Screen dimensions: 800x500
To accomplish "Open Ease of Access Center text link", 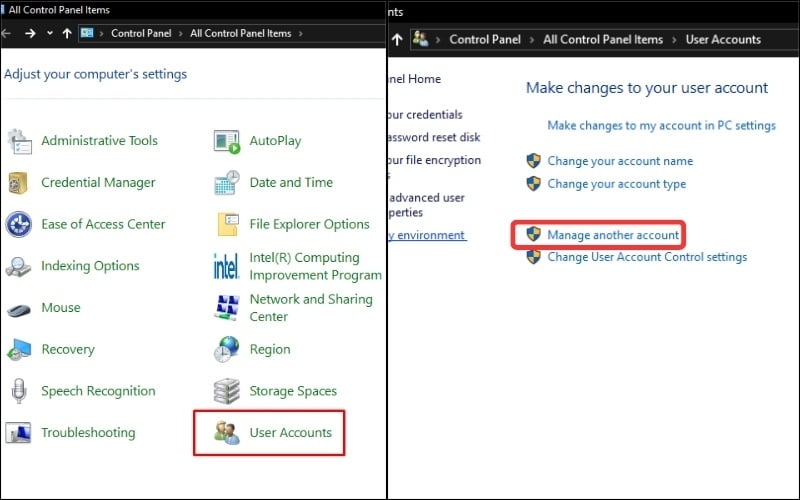I will [x=103, y=224].
